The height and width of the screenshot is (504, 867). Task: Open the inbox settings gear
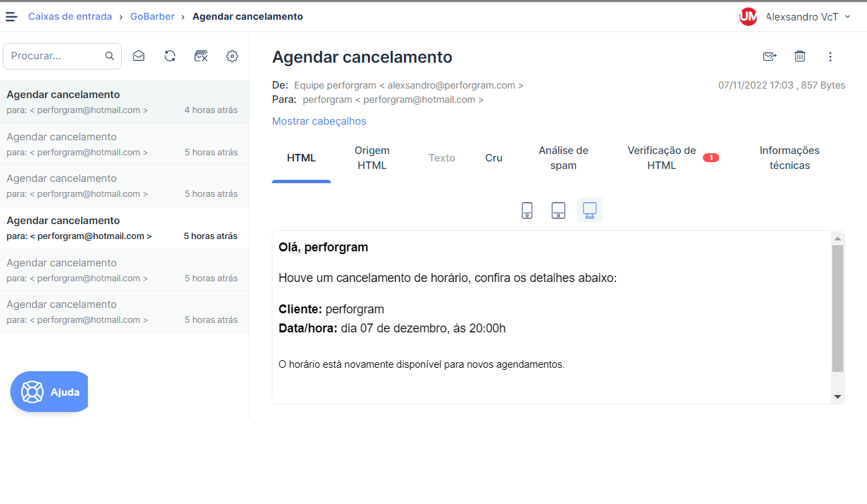click(x=232, y=56)
